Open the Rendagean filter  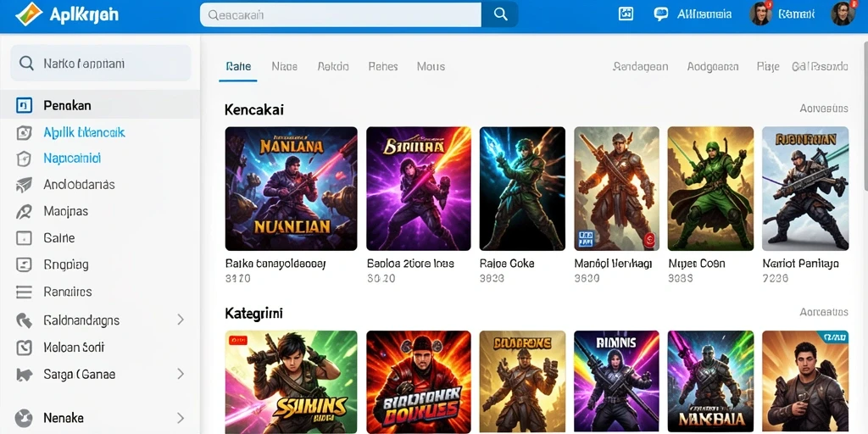point(641,66)
